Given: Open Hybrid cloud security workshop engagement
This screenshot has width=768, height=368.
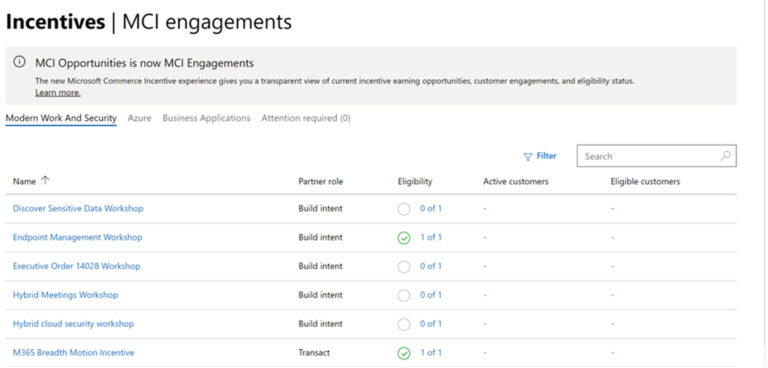Looking at the screenshot, I should (x=73, y=324).
